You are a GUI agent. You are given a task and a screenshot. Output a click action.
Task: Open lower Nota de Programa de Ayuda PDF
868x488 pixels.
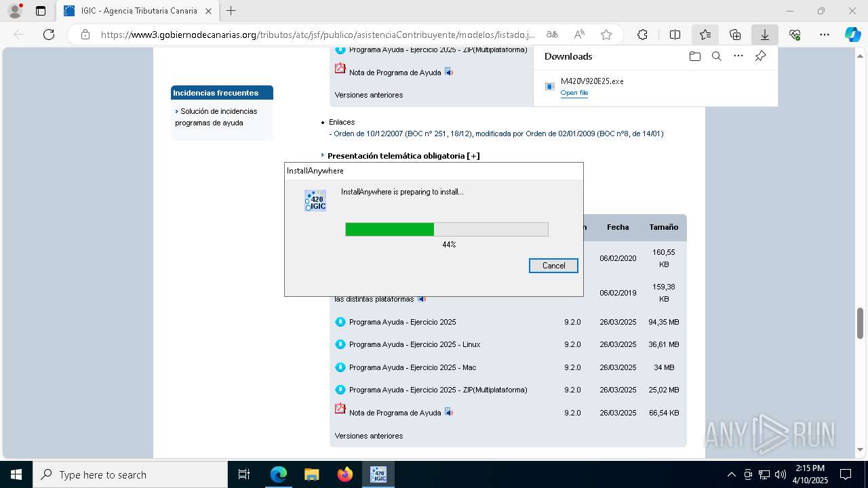tap(395, 413)
